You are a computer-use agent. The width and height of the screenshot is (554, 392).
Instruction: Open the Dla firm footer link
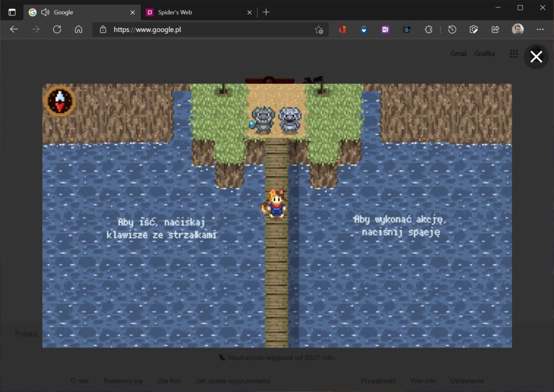tap(169, 381)
